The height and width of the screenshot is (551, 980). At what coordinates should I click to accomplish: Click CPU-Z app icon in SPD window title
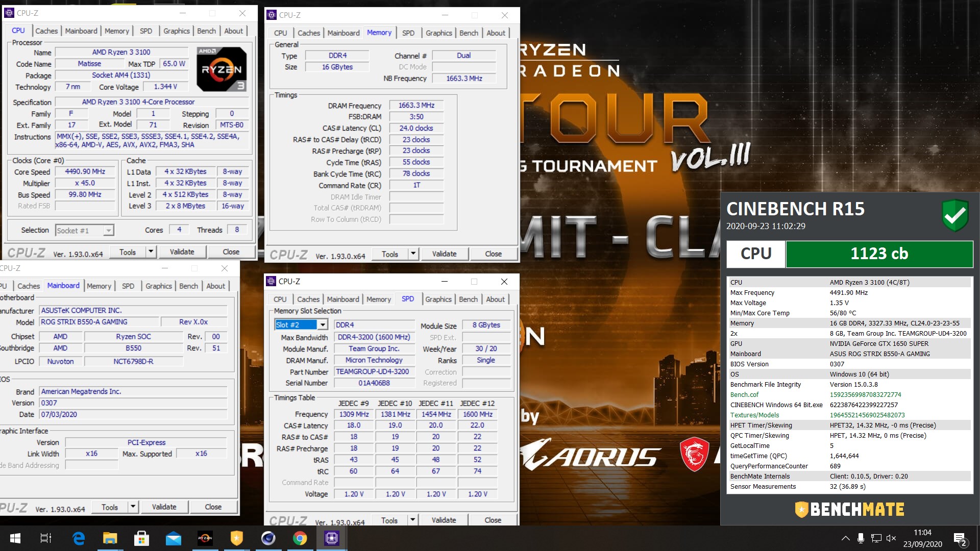point(271,281)
